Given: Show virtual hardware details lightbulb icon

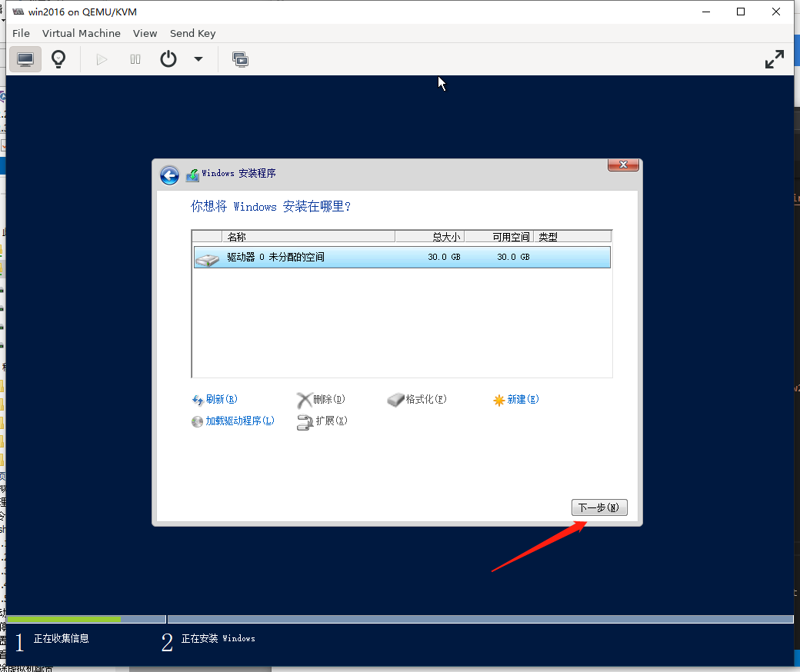Looking at the screenshot, I should click(58, 59).
